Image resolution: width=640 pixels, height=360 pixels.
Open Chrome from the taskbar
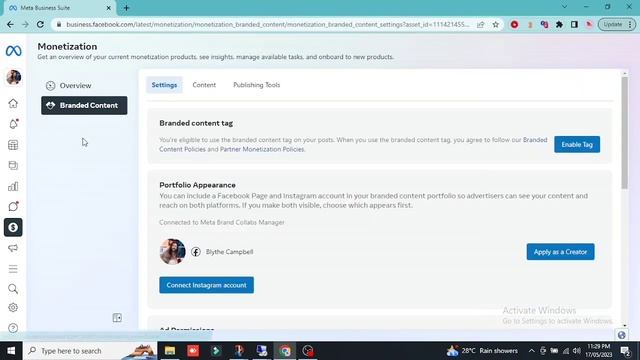pos(285,351)
